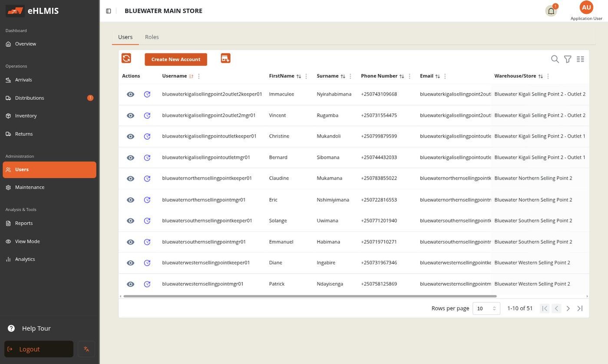This screenshot has width=608, height=364.
Task: Open Surname column options menu
Action: click(x=350, y=76)
